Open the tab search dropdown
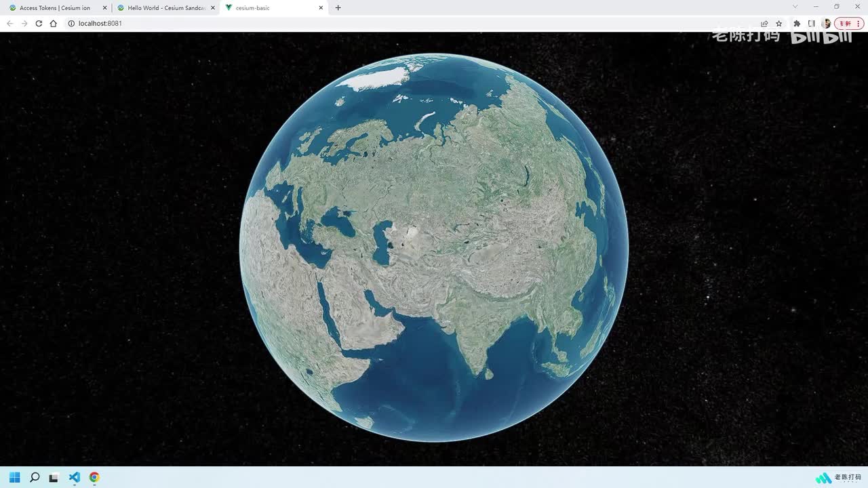The image size is (868, 488). coord(795,7)
